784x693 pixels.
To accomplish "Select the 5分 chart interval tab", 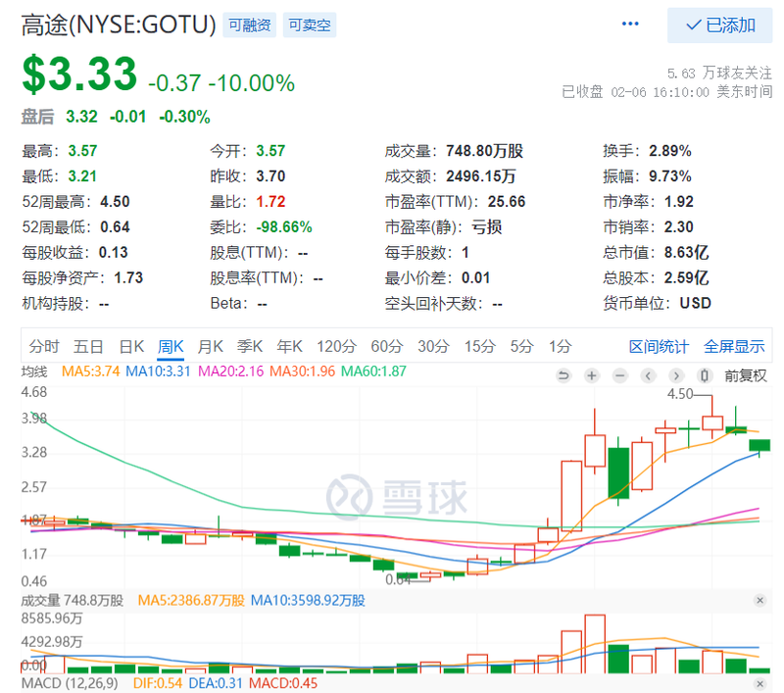I will 522,346.
